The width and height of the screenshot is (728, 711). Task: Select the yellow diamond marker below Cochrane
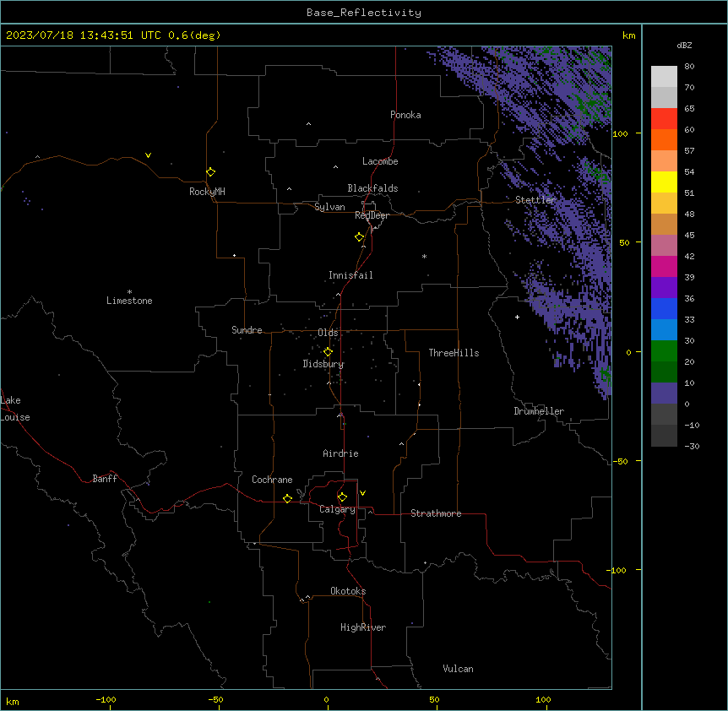pos(287,498)
